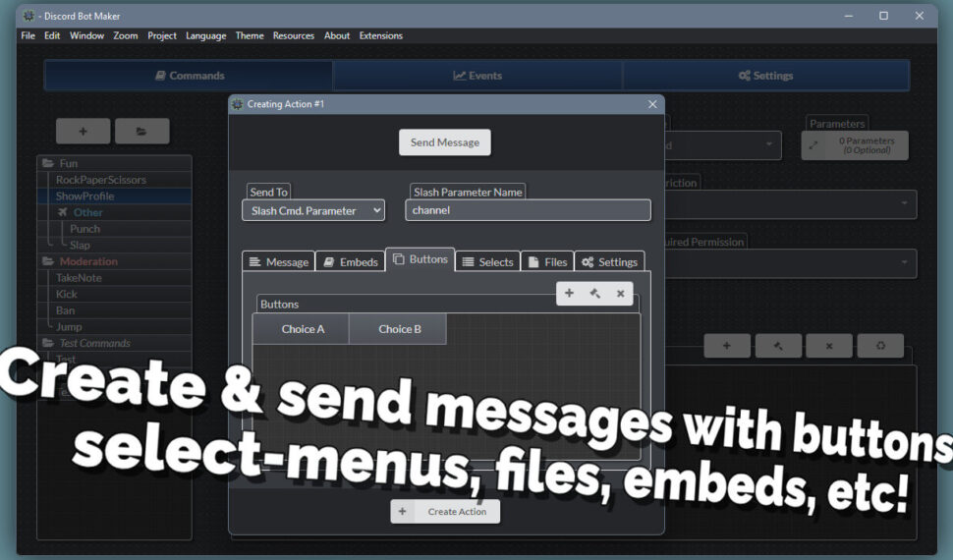
Task: Open the Send To dropdown
Action: [313, 210]
